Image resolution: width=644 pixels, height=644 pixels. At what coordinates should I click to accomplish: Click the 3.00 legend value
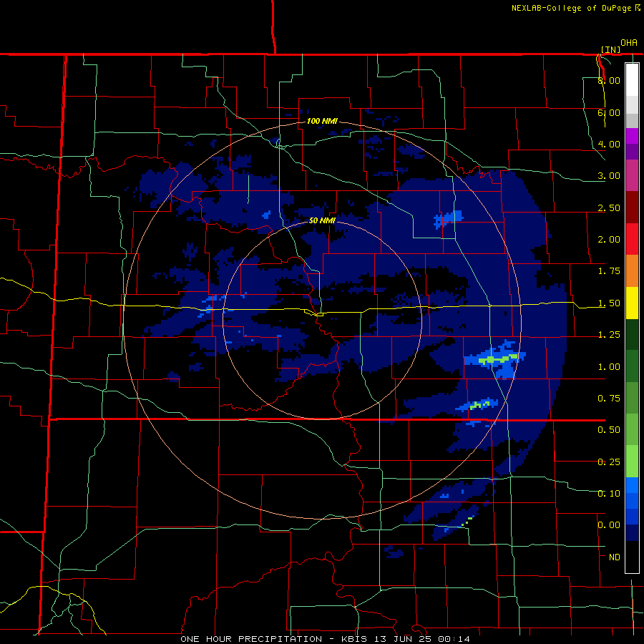click(x=609, y=176)
